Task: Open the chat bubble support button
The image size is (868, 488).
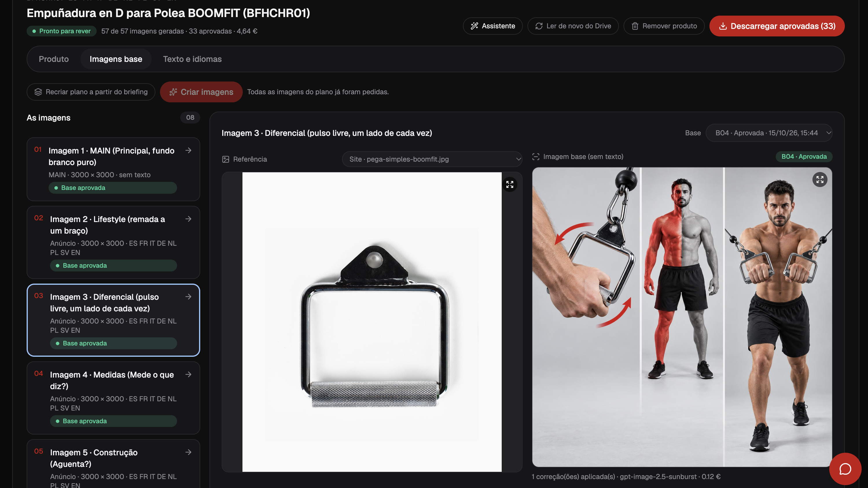Action: (x=845, y=469)
